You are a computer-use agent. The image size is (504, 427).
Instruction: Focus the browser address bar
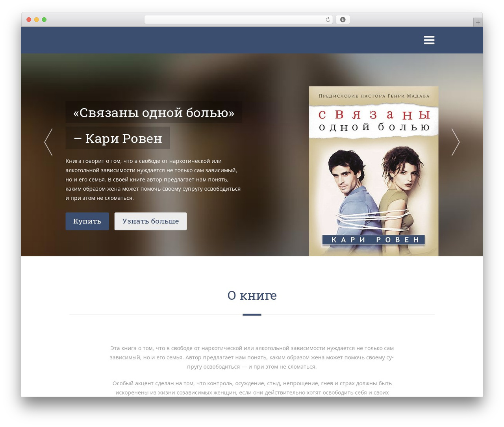[x=238, y=20]
